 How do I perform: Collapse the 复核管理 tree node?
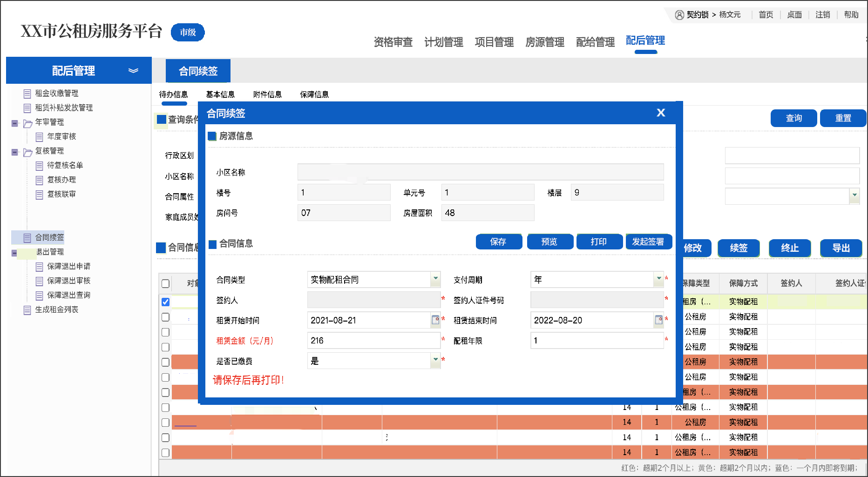click(14, 152)
